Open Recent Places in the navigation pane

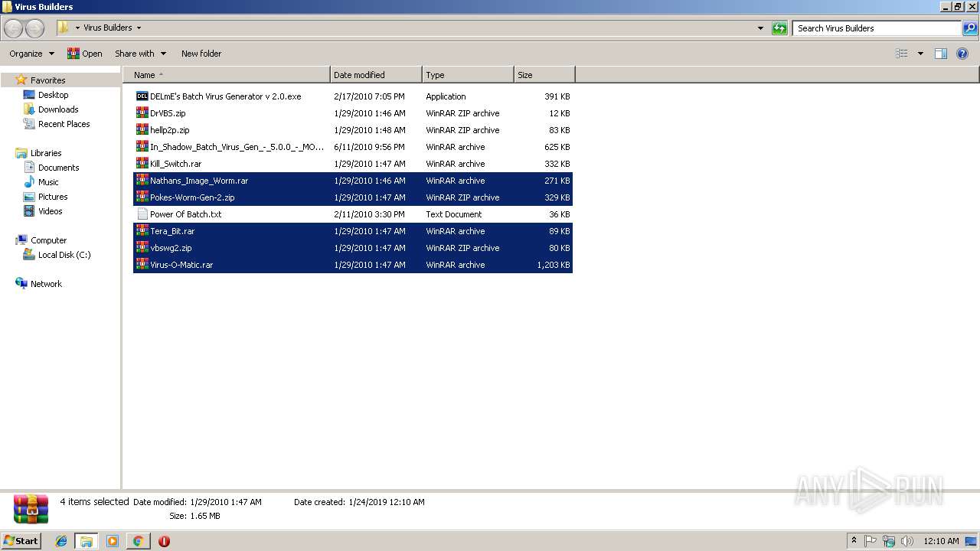pyautogui.click(x=56, y=124)
